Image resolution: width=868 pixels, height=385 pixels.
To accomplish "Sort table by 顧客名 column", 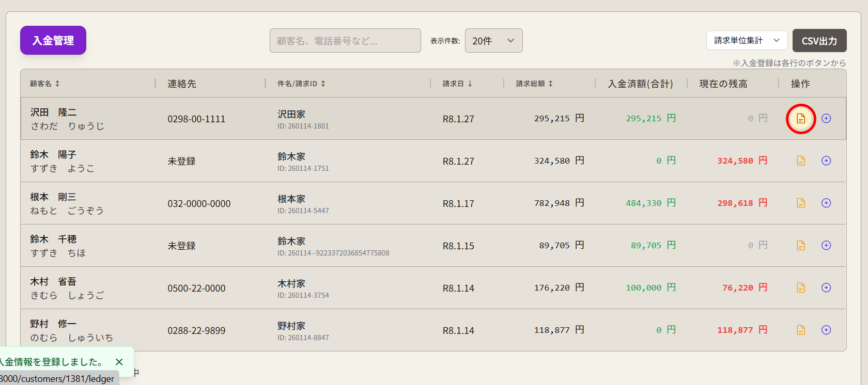I will [x=45, y=84].
